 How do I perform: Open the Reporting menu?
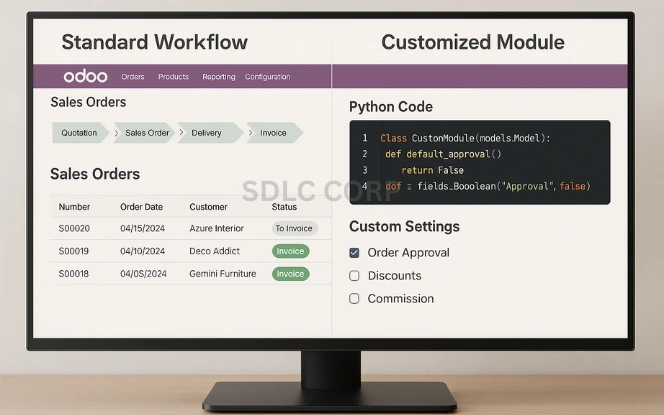(219, 77)
